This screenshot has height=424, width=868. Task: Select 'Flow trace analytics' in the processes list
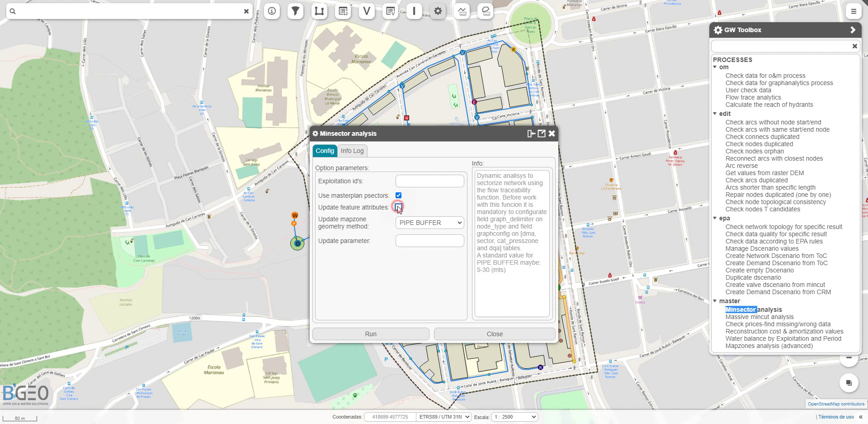pos(753,97)
